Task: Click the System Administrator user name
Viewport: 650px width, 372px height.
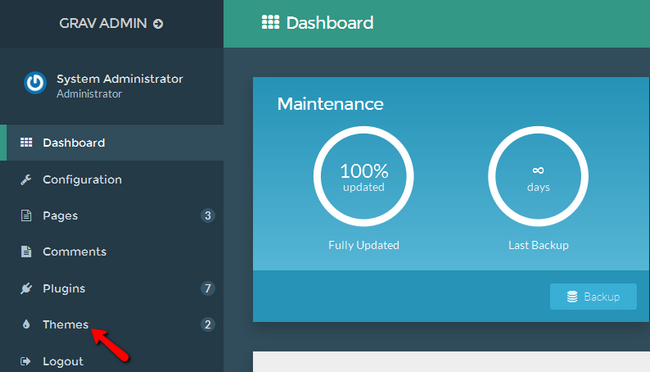Action: pos(119,79)
